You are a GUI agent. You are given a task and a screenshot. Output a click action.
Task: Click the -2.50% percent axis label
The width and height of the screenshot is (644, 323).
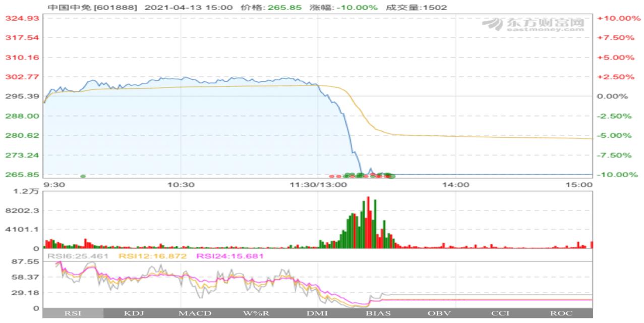[615, 116]
